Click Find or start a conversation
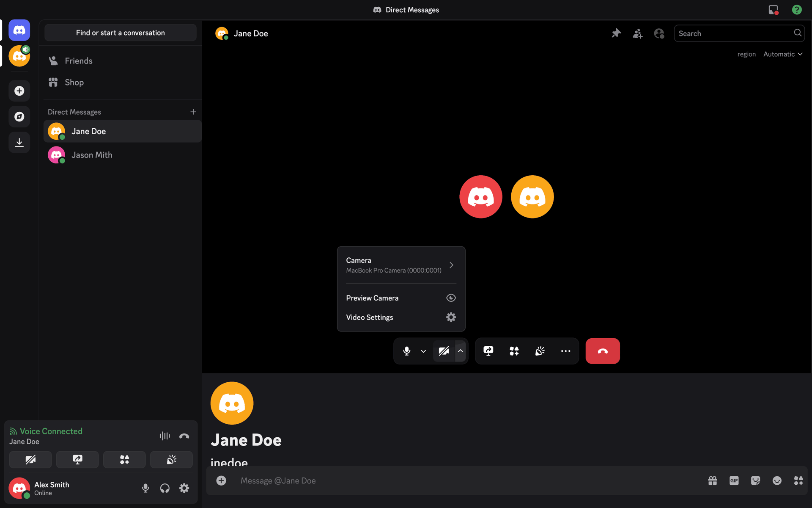This screenshot has height=508, width=812. click(121, 33)
